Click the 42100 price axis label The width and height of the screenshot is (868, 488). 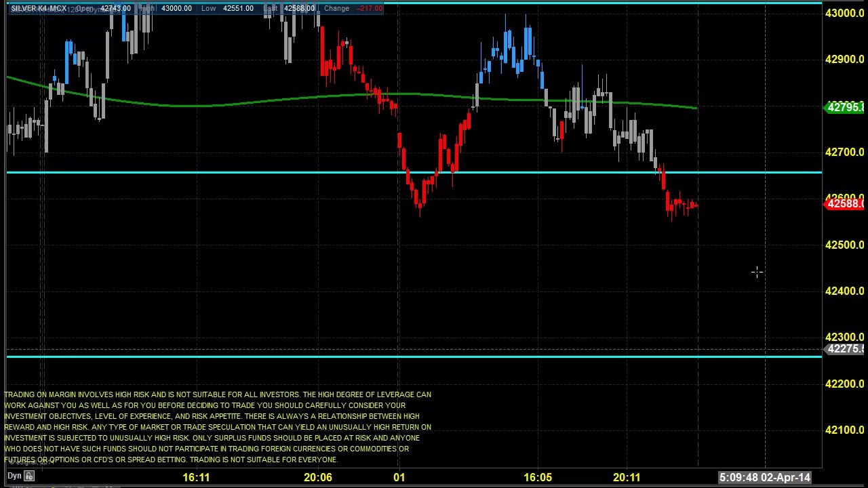point(844,430)
